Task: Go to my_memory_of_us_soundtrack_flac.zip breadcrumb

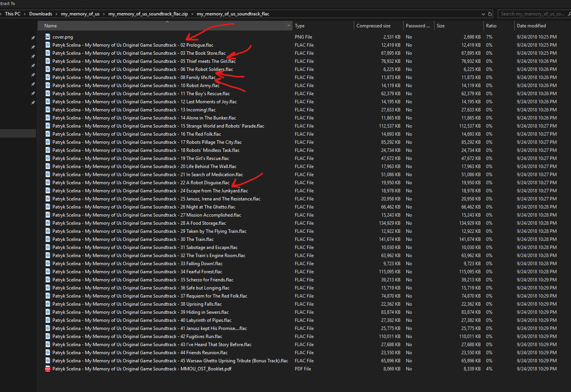Action: pos(148,14)
